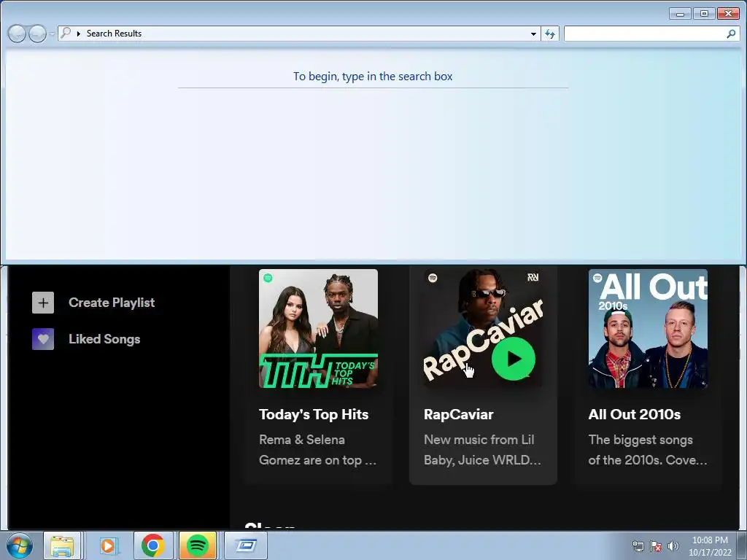Switch to Spotify via taskbar icon
Screen dimensions: 747x560
198,545
